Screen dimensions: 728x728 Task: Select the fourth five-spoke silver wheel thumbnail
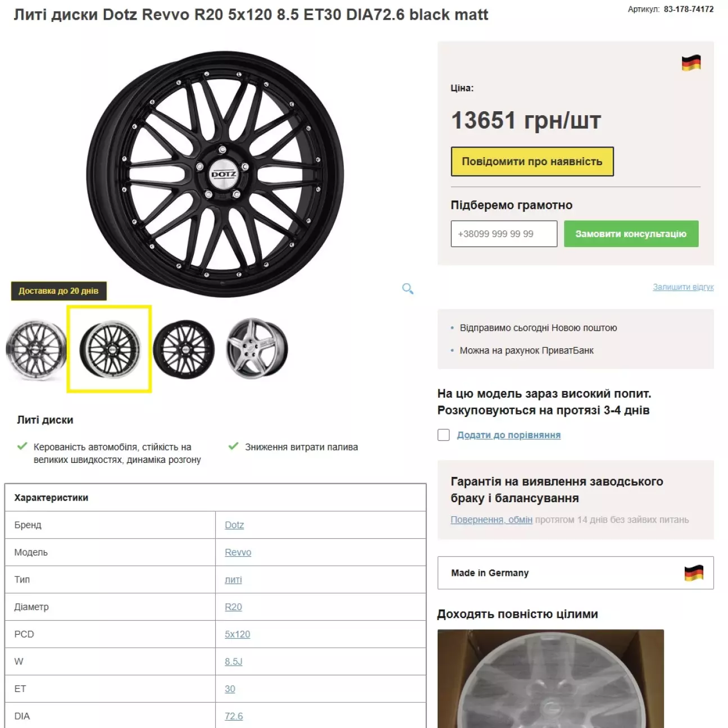click(x=257, y=348)
